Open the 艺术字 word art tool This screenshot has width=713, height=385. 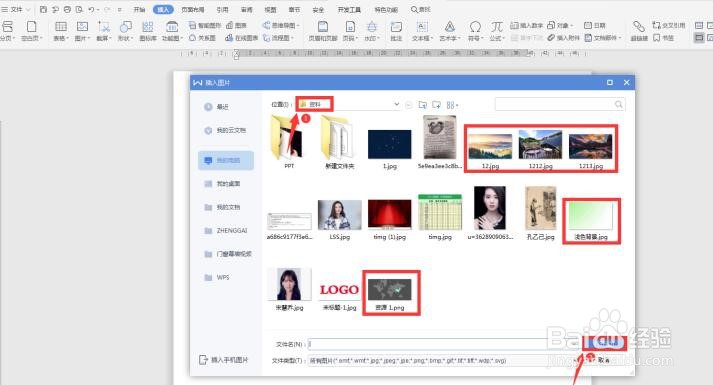point(450,31)
